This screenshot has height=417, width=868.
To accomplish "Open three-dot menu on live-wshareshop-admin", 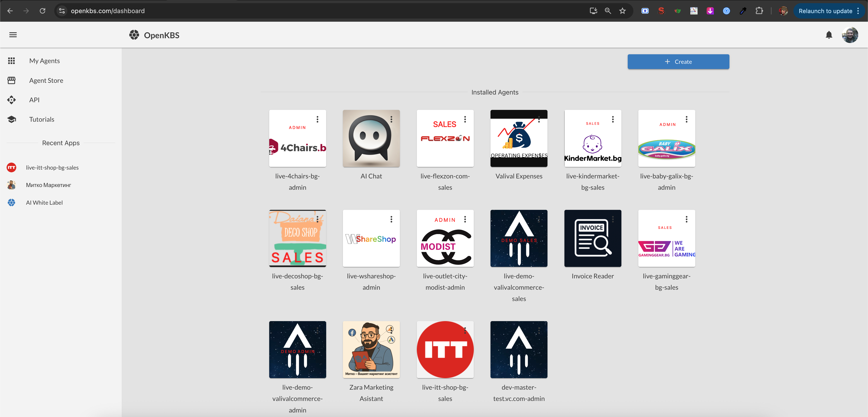I will tap(391, 219).
